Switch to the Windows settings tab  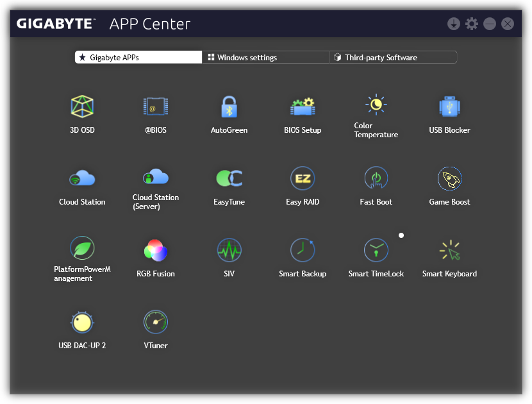pyautogui.click(x=266, y=57)
